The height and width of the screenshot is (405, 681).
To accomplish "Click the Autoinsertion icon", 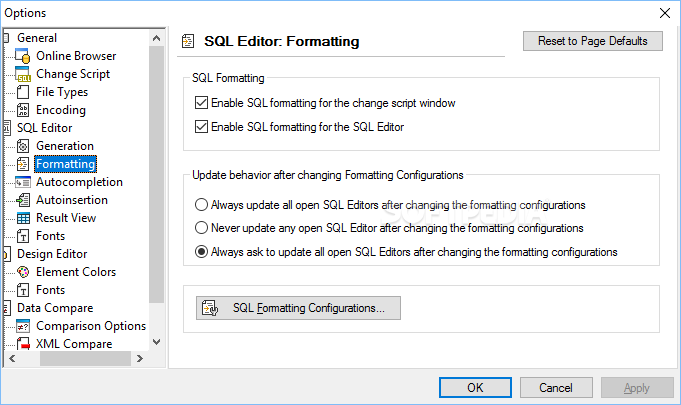I will coord(23,200).
